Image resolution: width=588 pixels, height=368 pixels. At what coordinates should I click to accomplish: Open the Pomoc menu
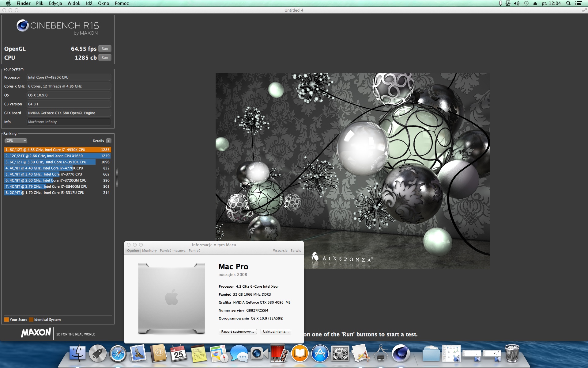coord(122,3)
